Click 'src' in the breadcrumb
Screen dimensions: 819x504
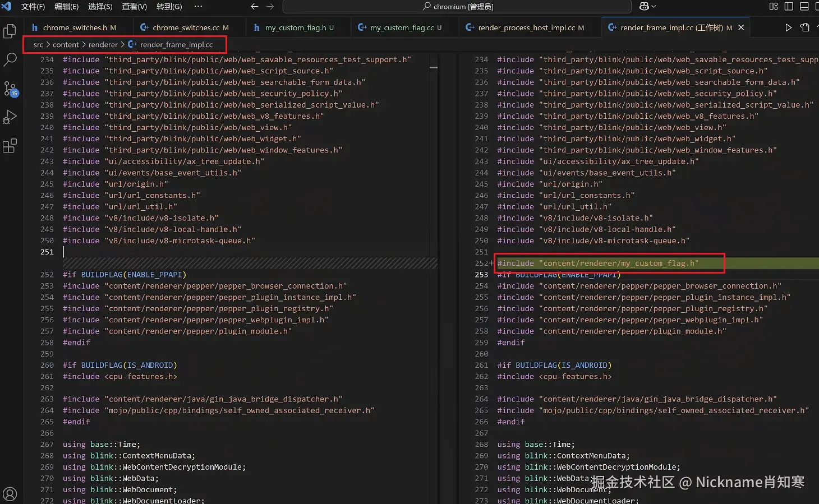pos(38,45)
